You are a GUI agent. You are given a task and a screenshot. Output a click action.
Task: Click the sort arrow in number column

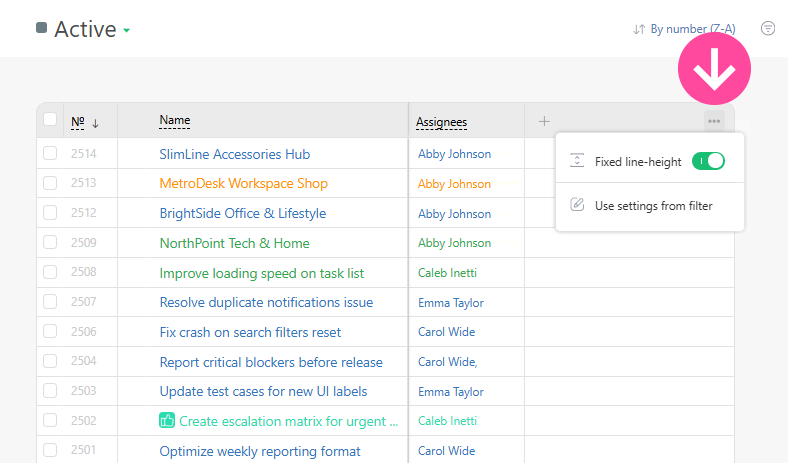(96, 123)
